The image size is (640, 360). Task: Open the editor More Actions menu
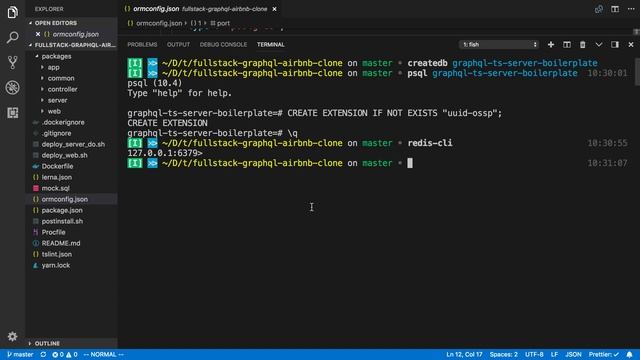[631, 9]
